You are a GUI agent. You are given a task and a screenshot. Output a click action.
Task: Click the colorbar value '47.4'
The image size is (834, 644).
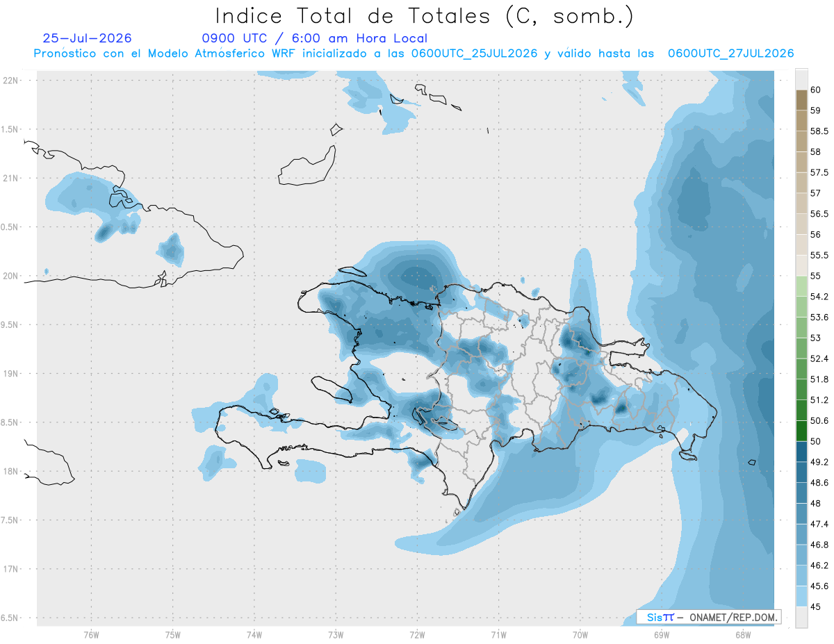(x=819, y=524)
